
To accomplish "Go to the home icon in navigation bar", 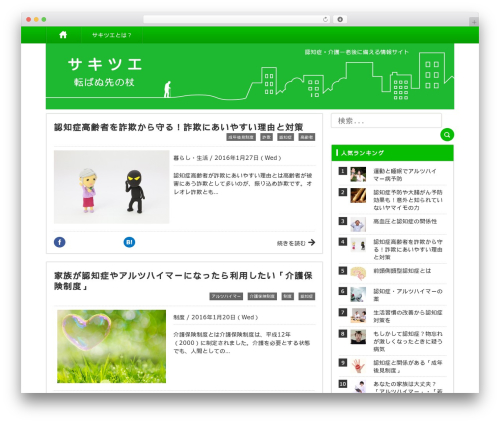I will (63, 35).
